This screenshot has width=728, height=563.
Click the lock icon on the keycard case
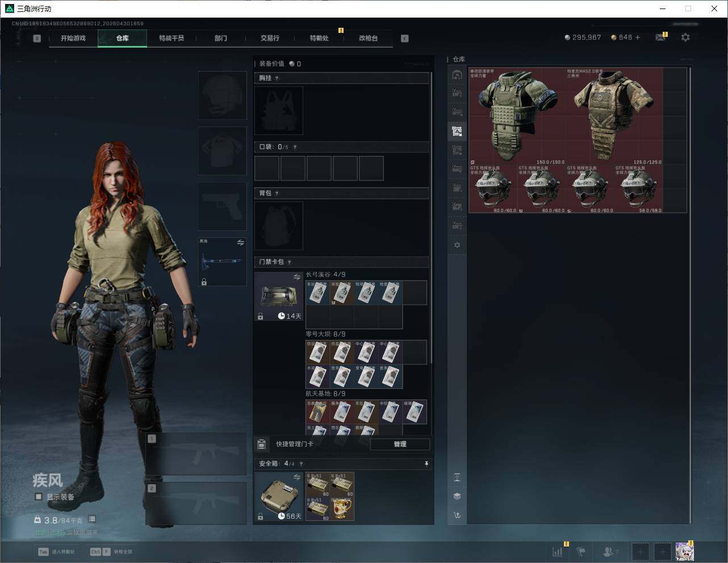coord(260,316)
